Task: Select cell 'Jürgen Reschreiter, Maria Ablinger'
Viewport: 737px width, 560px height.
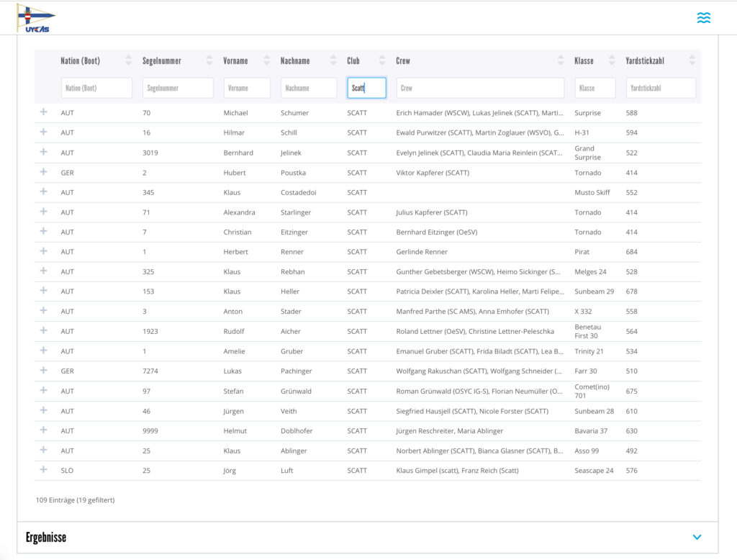Action: (x=449, y=430)
